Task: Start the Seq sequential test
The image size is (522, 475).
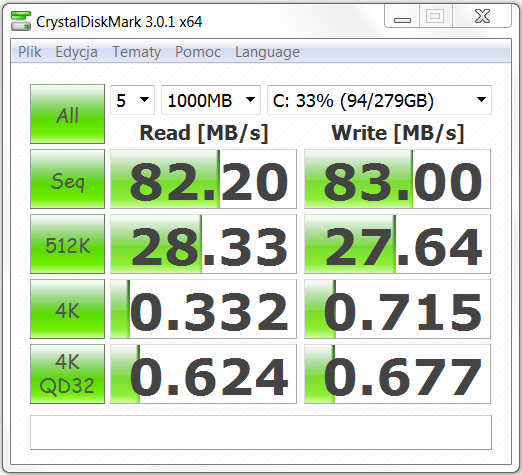Action: tap(67, 179)
